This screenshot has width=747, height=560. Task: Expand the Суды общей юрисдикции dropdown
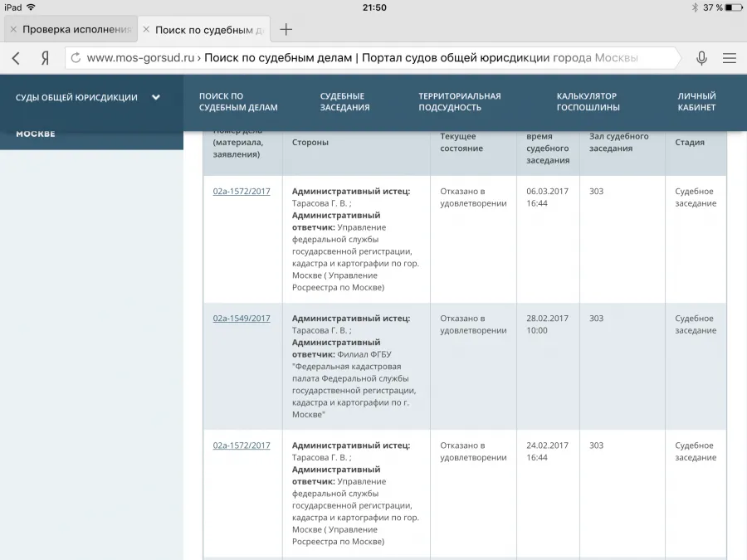156,97
